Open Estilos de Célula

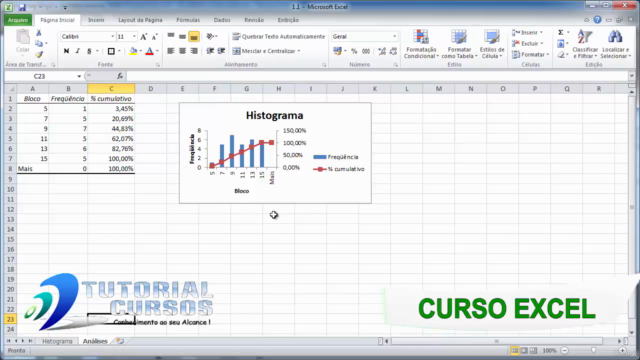click(492, 44)
